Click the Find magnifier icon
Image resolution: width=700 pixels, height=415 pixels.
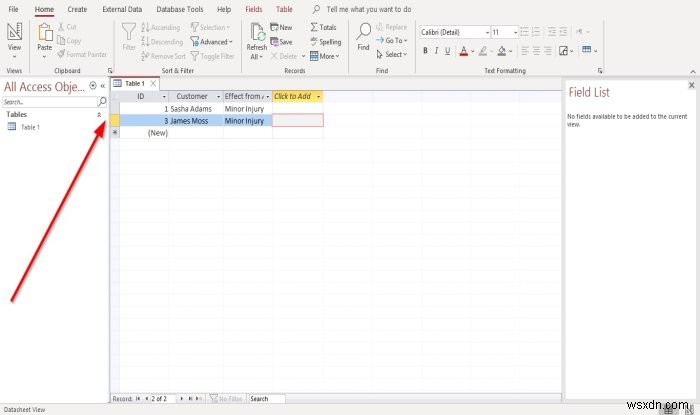click(x=363, y=32)
